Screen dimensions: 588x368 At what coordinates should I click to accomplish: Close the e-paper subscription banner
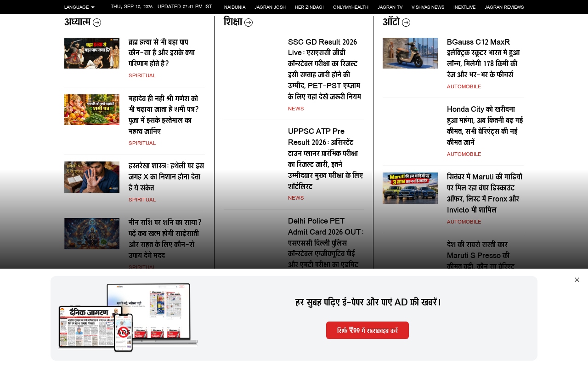pyautogui.click(x=577, y=280)
